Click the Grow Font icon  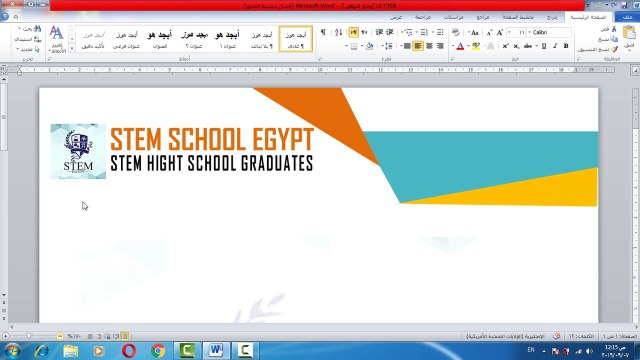tap(500, 32)
